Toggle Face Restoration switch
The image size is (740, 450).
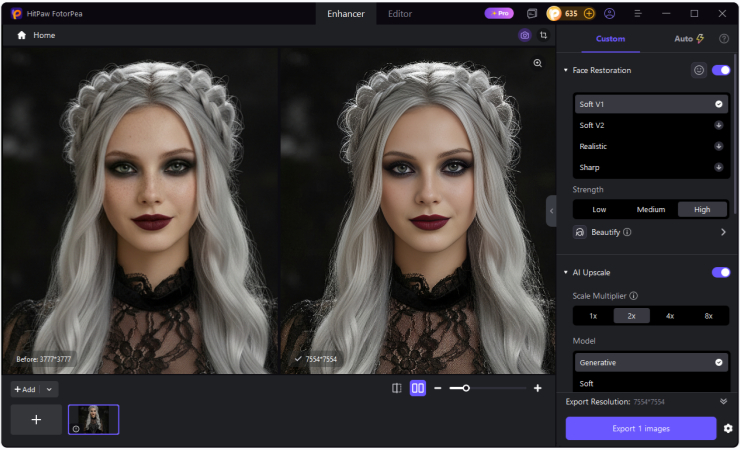(x=721, y=70)
